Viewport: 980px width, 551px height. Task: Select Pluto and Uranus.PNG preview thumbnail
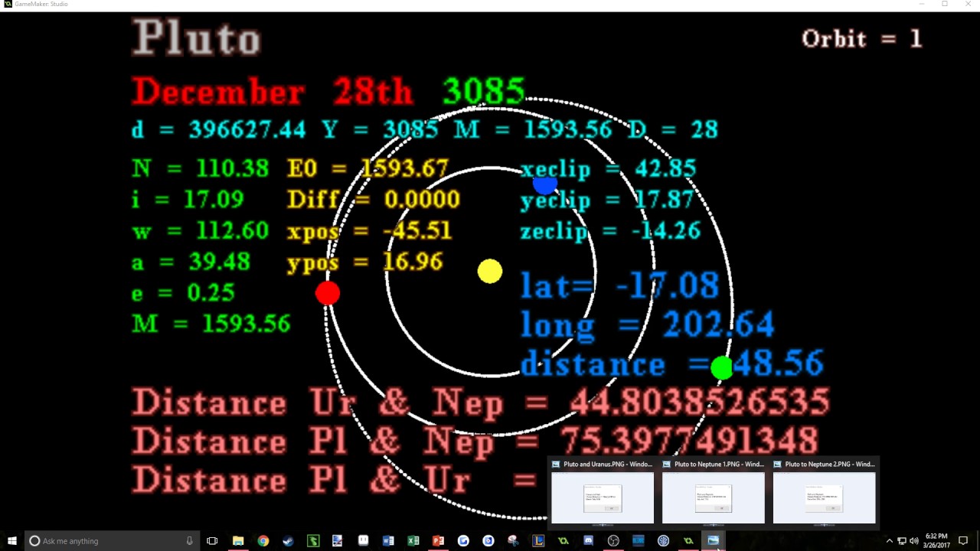603,498
